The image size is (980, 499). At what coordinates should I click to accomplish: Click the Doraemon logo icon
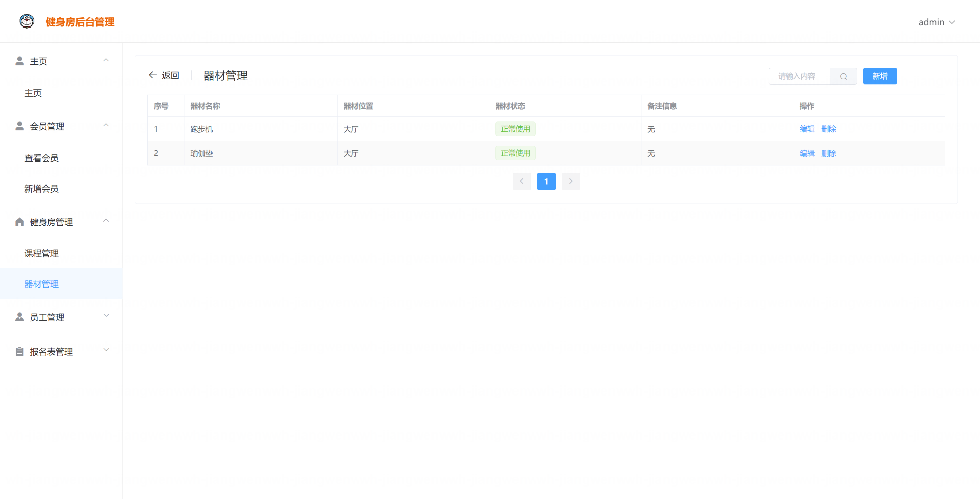[27, 21]
